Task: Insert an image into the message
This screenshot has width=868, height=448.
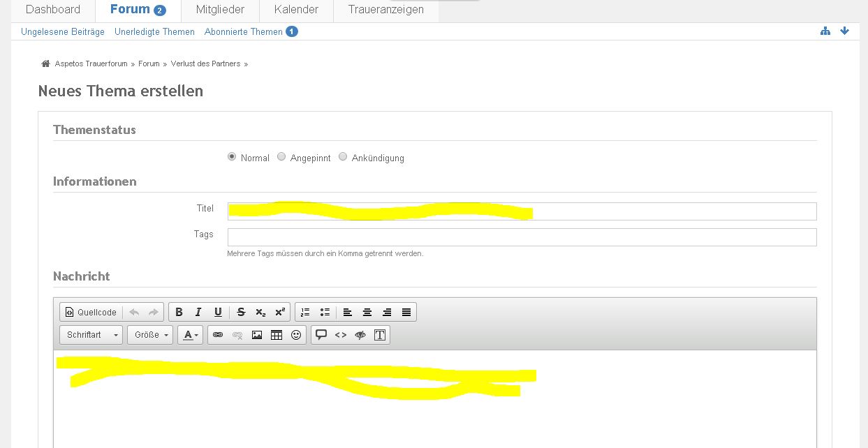Action: point(257,335)
